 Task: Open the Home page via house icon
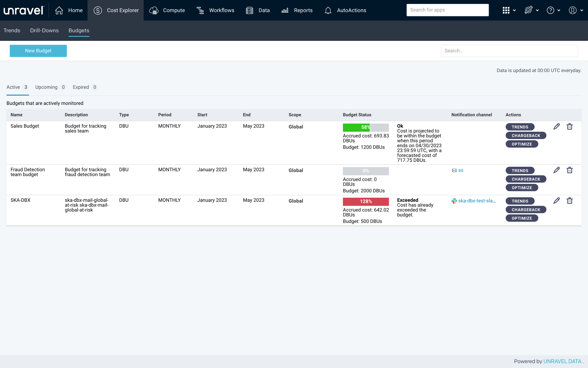[59, 10]
